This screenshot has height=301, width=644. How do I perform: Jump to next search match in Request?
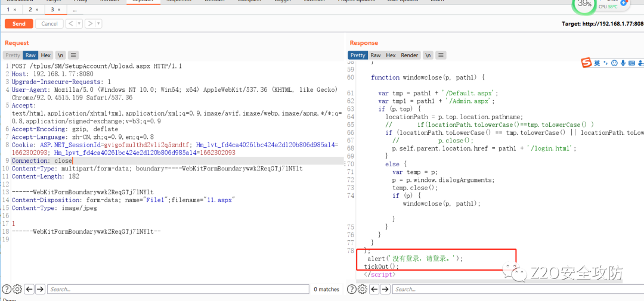coord(41,289)
